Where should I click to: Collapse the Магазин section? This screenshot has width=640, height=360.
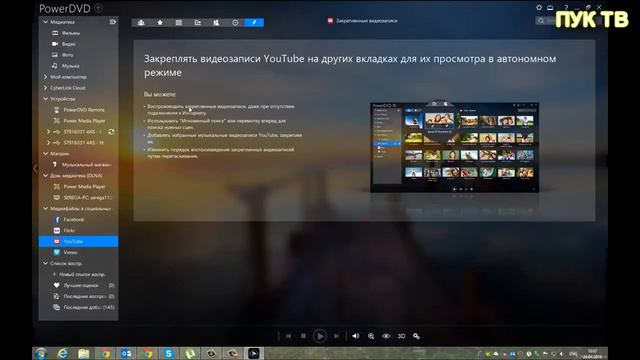45,153
